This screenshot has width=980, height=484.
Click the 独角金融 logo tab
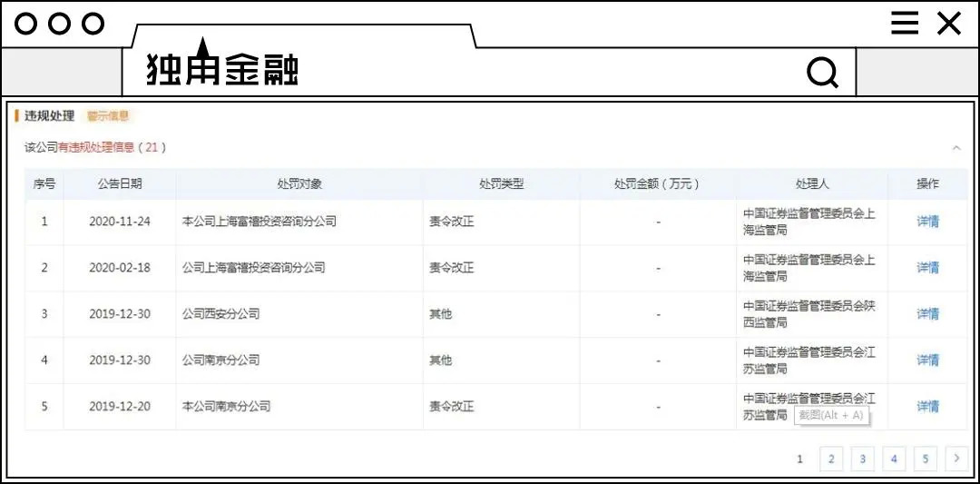pos(222,65)
